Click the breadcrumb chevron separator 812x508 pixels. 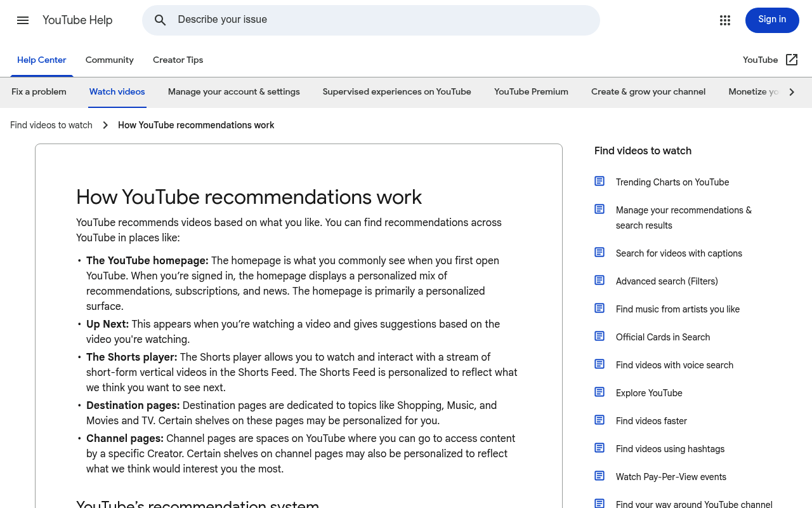coord(105,125)
